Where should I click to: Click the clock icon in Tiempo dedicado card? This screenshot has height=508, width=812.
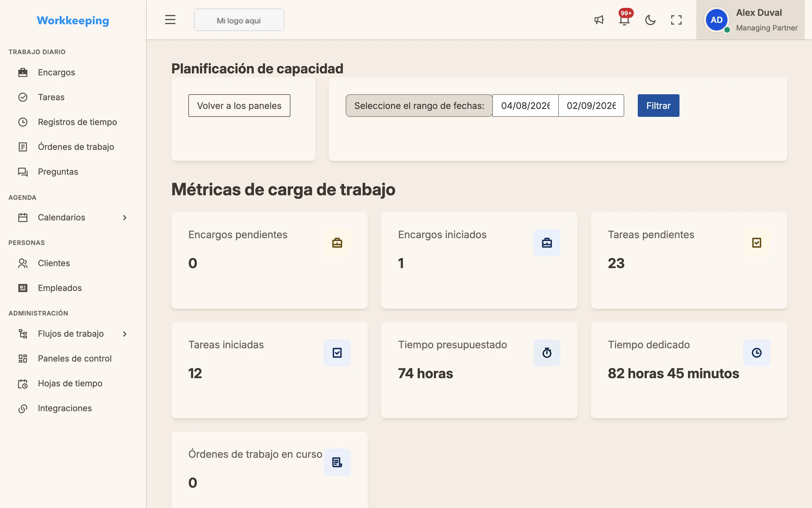756,353
